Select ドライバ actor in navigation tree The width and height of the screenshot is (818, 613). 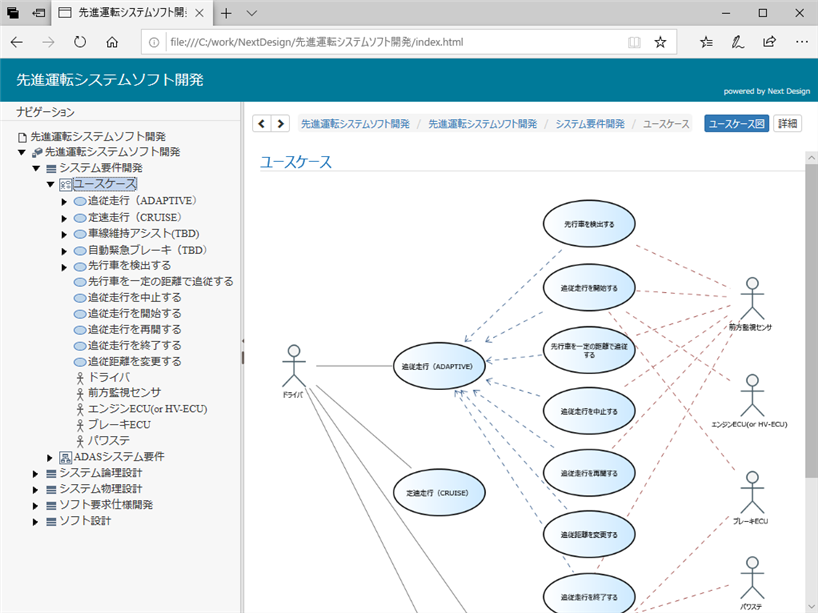(x=108, y=377)
